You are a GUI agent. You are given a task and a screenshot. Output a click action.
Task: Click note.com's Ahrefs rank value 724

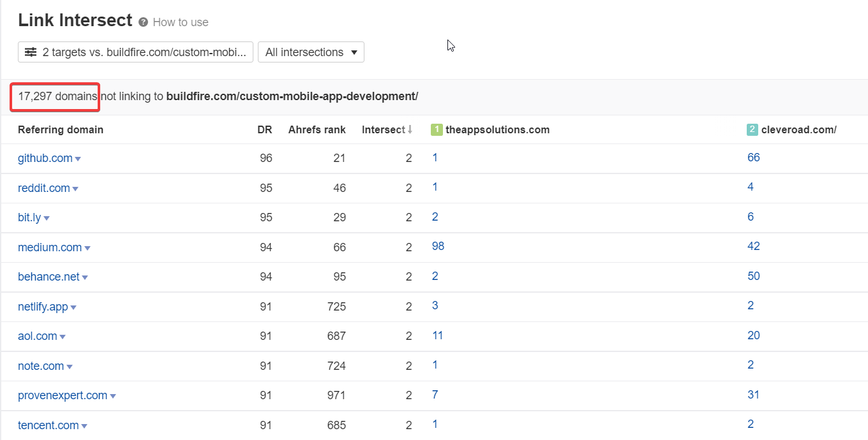point(336,366)
